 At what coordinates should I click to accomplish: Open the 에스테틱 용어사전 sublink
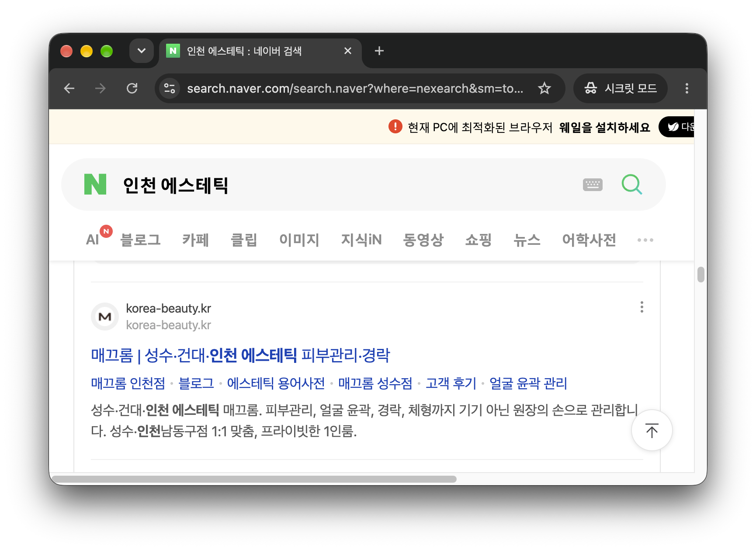276,383
